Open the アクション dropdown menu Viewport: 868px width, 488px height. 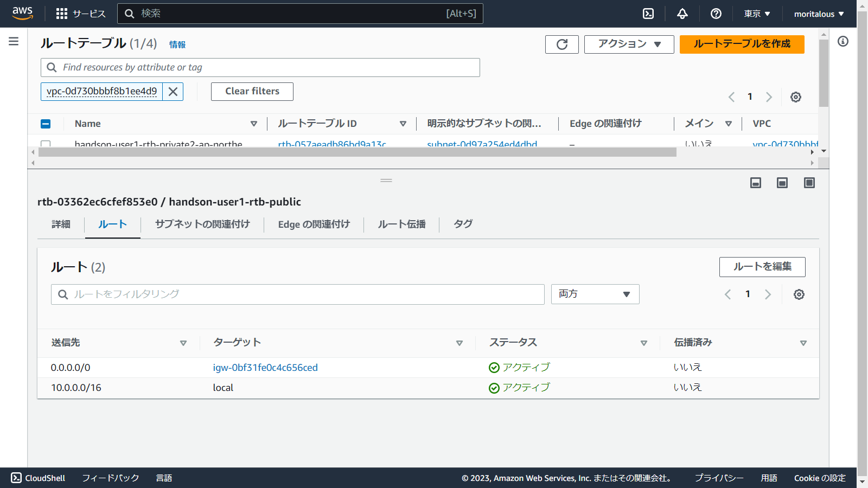(x=629, y=44)
